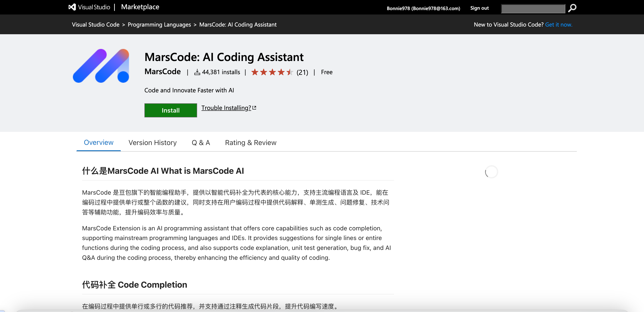Click the five-star rating icons
The height and width of the screenshot is (312, 644).
tap(272, 72)
